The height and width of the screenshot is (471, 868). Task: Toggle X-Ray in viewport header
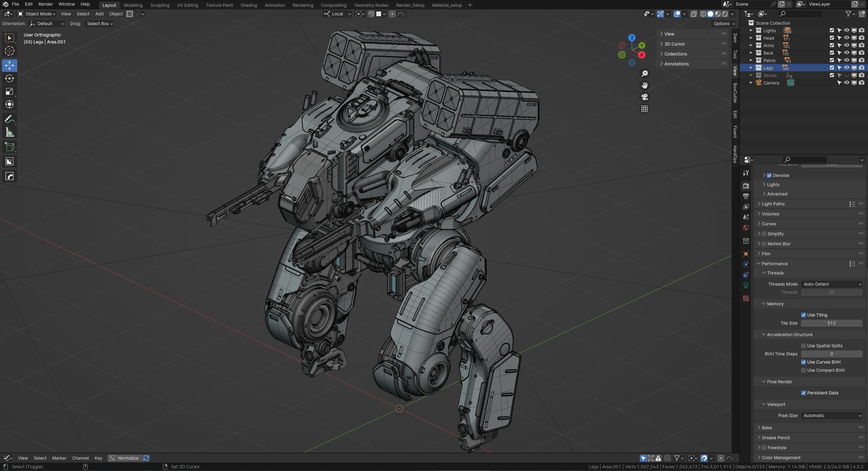(694, 14)
